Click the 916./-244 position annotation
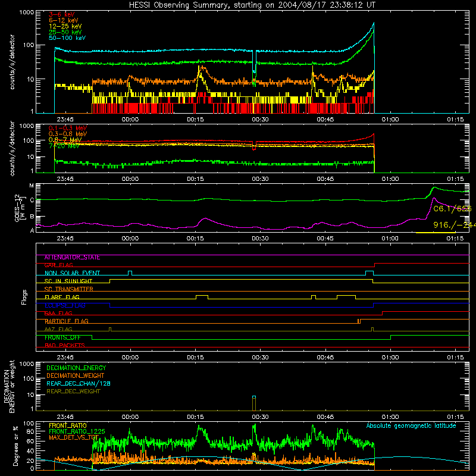 (x=454, y=225)
